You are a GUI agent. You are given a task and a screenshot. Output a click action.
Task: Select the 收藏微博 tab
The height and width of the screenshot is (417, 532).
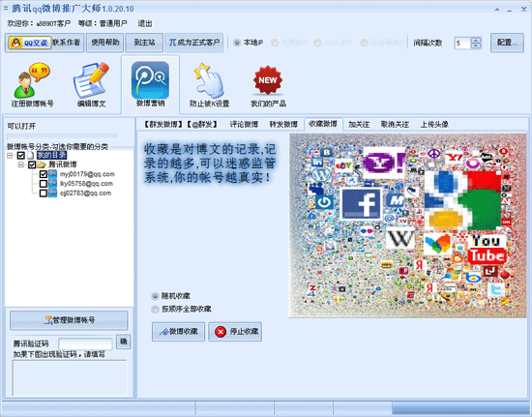(323, 124)
